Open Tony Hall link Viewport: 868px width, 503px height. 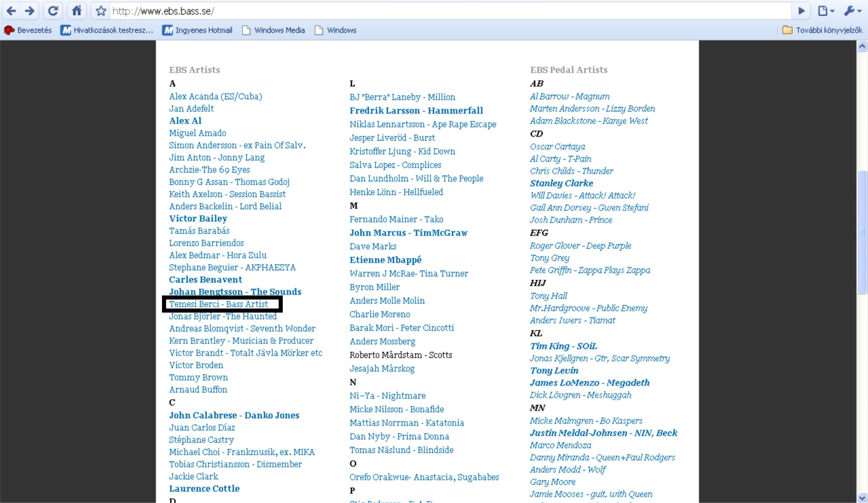tap(548, 296)
